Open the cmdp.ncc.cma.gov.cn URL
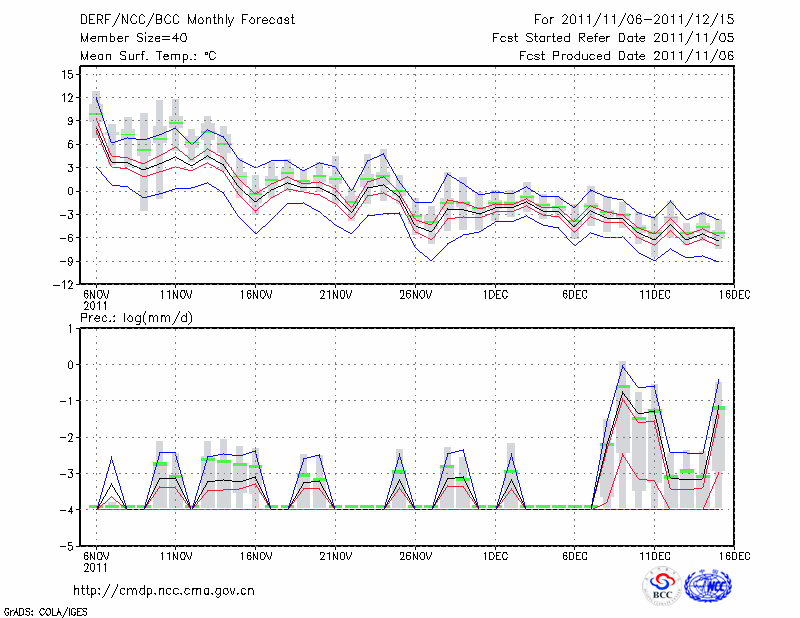This screenshot has width=800, height=618. [x=165, y=590]
